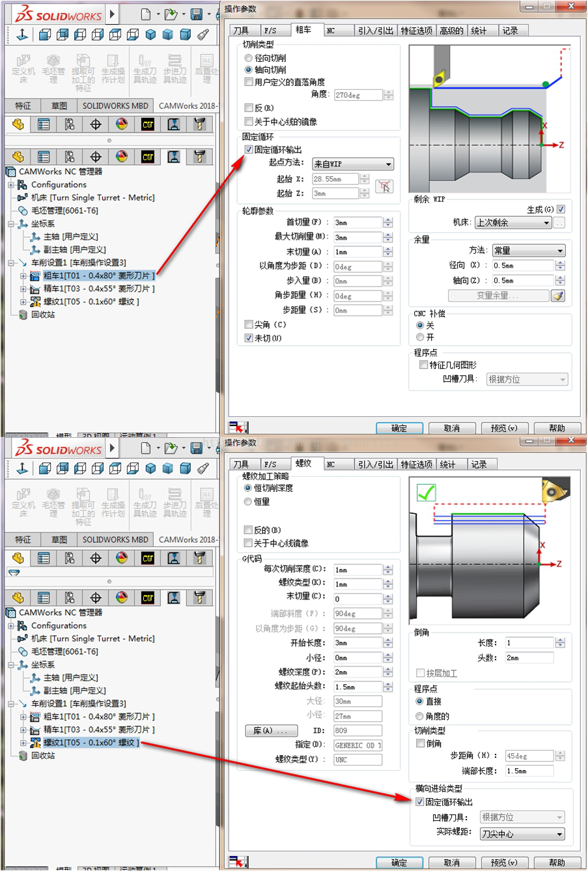The height and width of the screenshot is (871, 588).
Task: Open 引入/引出 tab in the 螺纹 dialog
Action: (376, 464)
